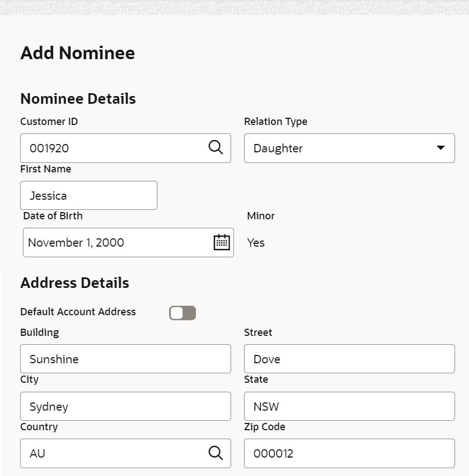
Task: Click the Zip Code field containing 000012
Action: tap(349, 453)
